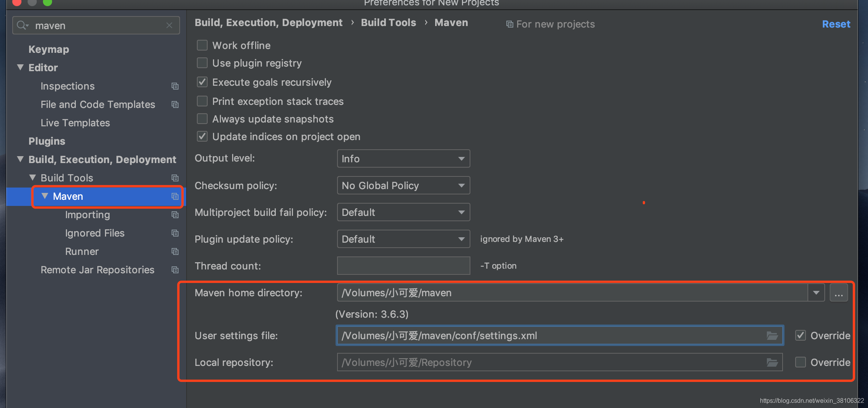
Task: Click the '(Version: 3.6.3)' text
Action: (x=372, y=314)
